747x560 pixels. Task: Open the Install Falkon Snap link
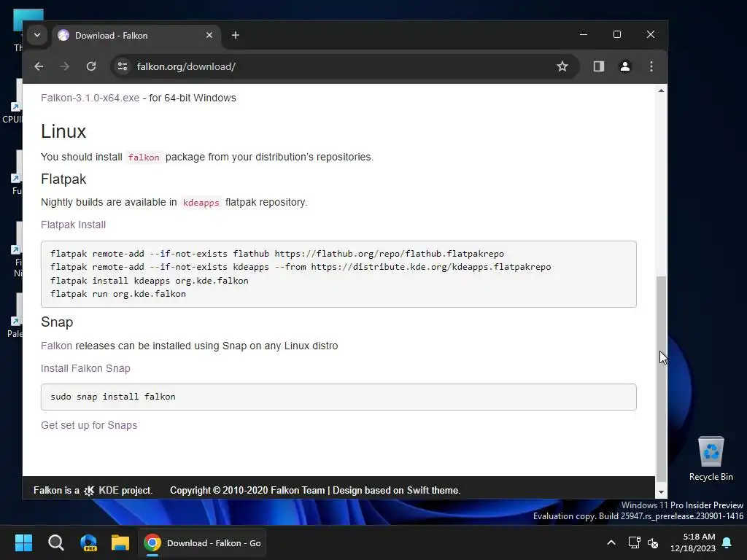86,368
